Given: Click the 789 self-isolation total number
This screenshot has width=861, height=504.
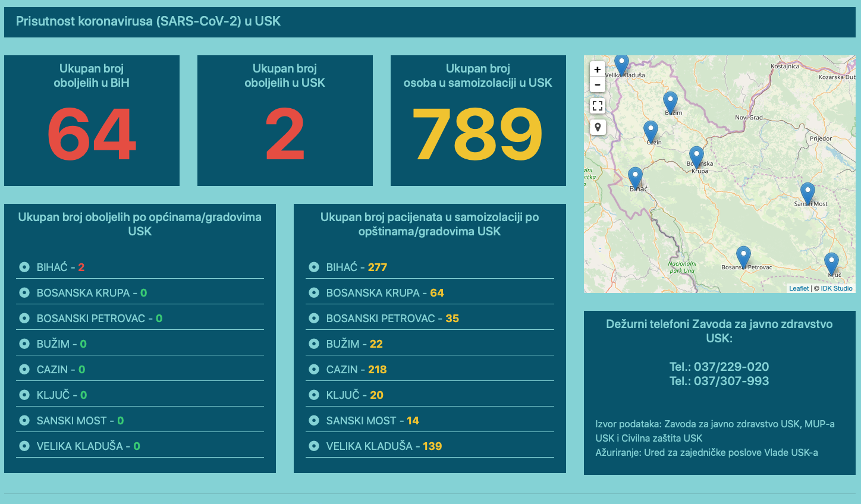Looking at the screenshot, I should coord(477,134).
